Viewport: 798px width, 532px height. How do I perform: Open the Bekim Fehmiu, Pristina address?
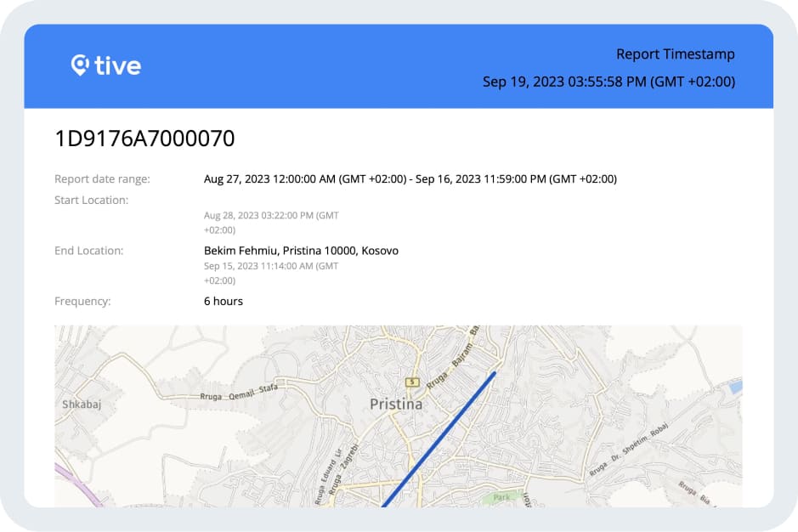pos(301,251)
